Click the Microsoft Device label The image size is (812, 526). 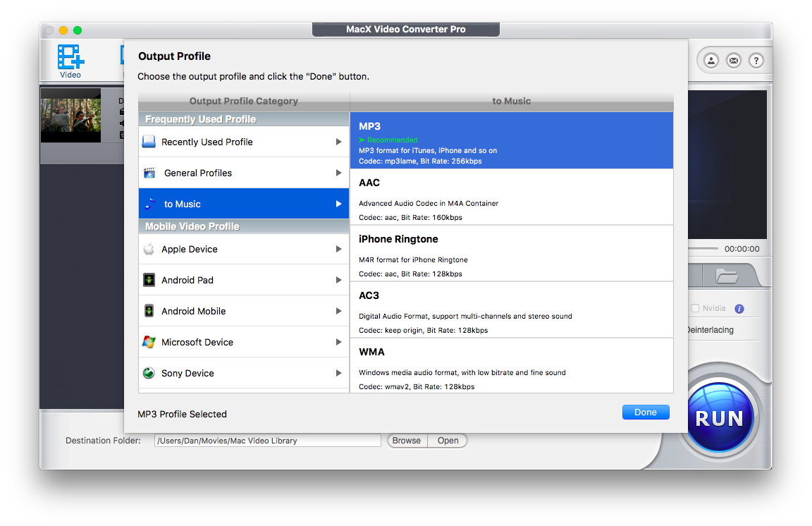[197, 342]
